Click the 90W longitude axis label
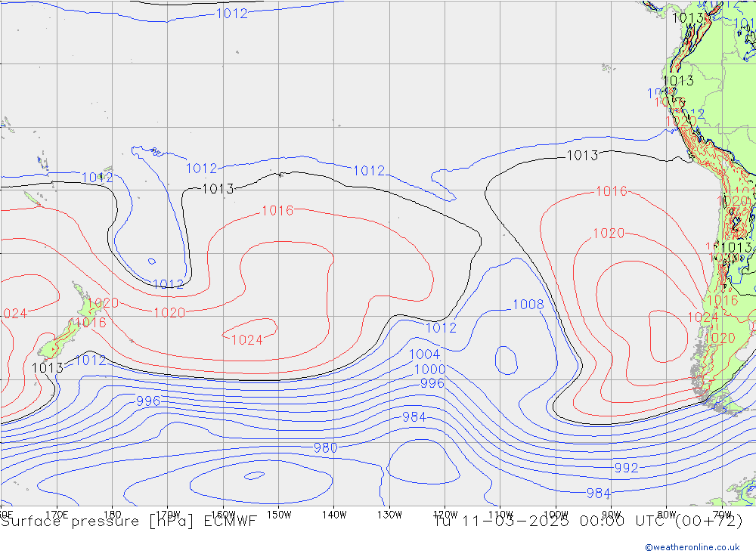The height and width of the screenshot is (554, 756). 612,515
